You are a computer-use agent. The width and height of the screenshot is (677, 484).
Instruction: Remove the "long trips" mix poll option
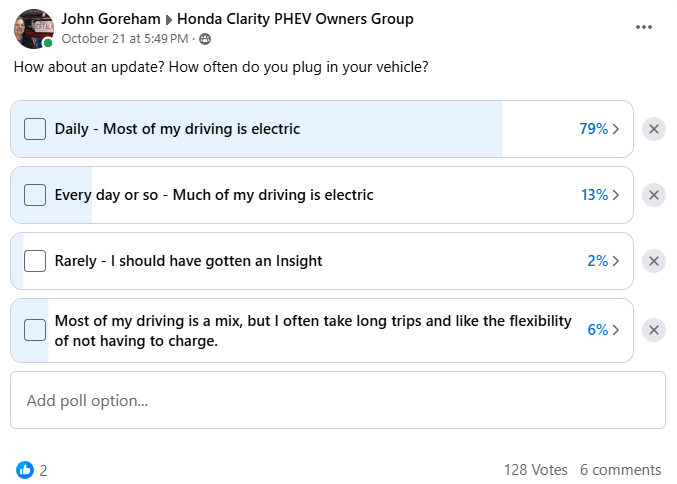(x=653, y=330)
